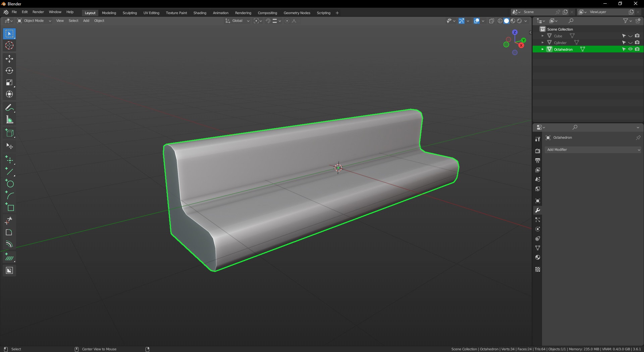This screenshot has width=644, height=352.
Task: Hide the Octahedron object in viewport
Action: (630, 49)
